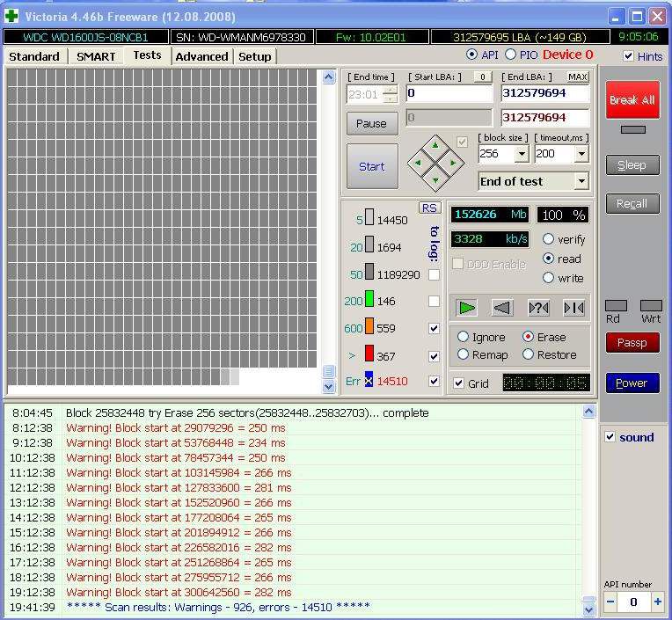The width and height of the screenshot is (672, 620).
Task: Click the Start LBA input field
Action: click(449, 93)
